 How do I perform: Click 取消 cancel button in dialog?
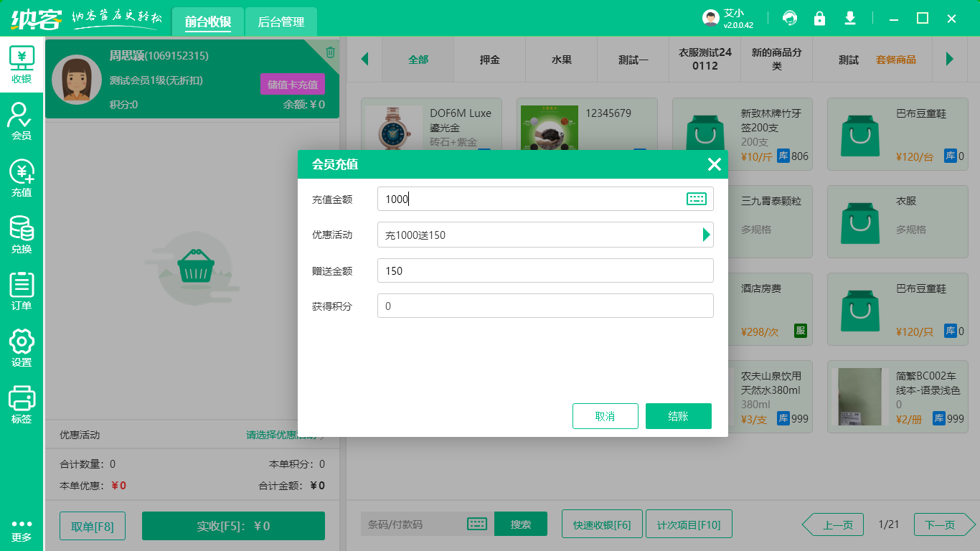606,416
